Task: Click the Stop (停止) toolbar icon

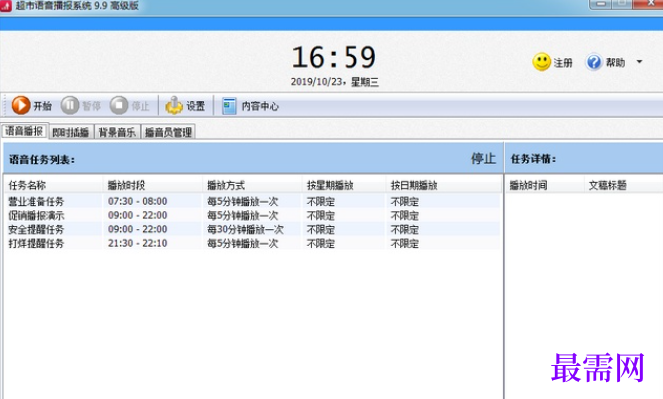Action: 119,105
